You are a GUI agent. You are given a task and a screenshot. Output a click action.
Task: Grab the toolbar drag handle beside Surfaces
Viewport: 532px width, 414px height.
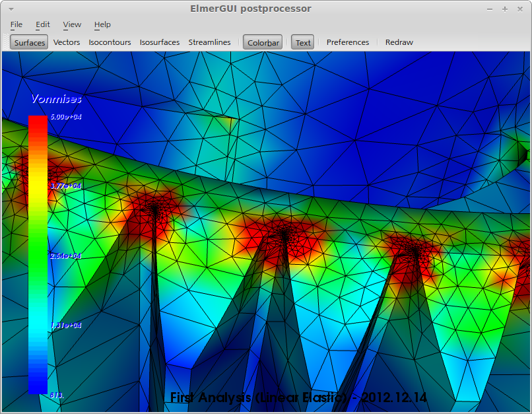[6, 42]
